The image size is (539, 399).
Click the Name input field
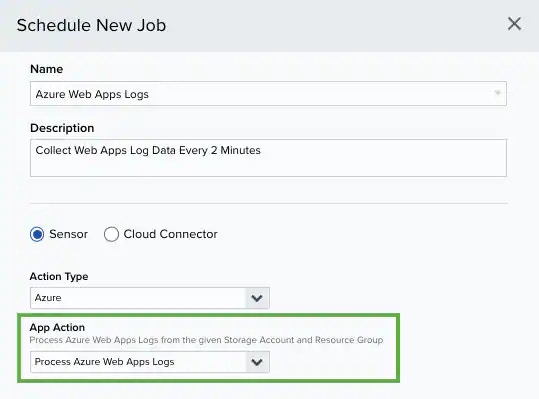tap(268, 93)
